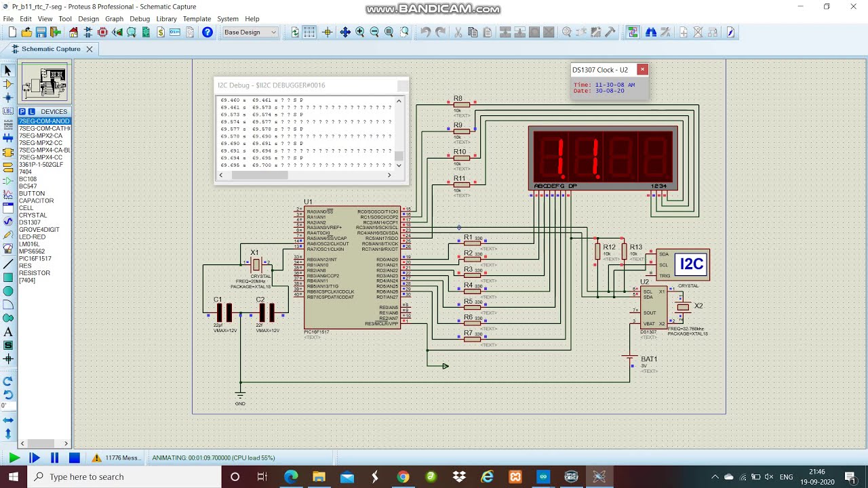Click the 11776 Messages status indicator
868x488 pixels.
(x=117, y=458)
